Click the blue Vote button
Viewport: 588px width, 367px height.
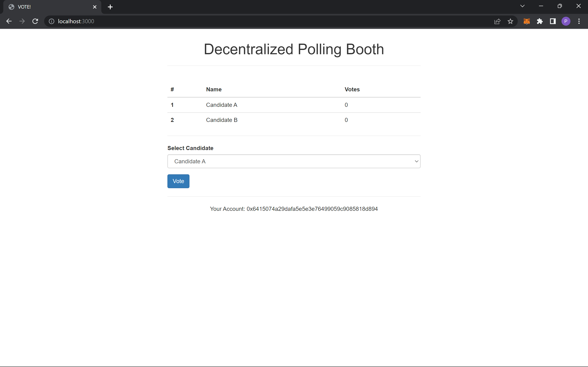click(x=178, y=181)
